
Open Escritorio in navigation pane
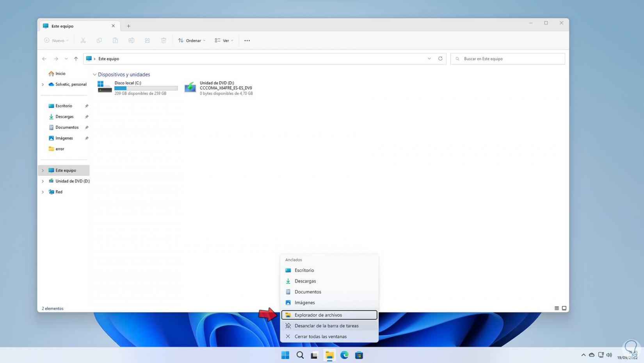click(60, 106)
